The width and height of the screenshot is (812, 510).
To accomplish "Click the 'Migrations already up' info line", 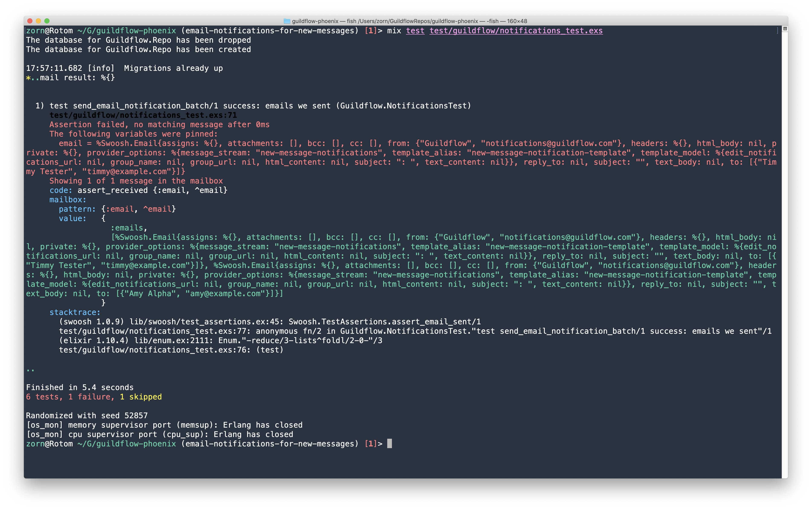I will pos(173,68).
